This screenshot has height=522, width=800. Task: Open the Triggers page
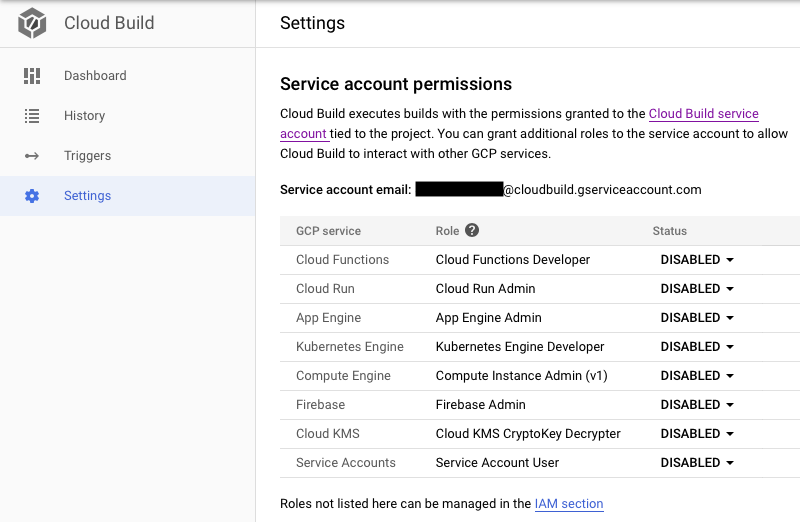(x=128, y=156)
